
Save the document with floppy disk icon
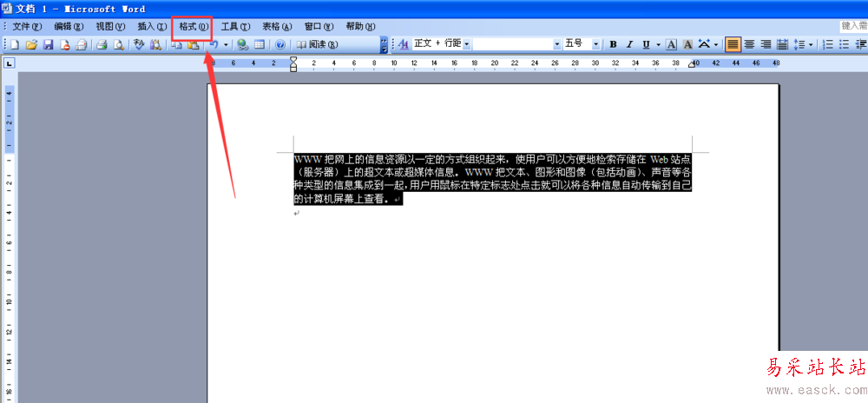48,45
